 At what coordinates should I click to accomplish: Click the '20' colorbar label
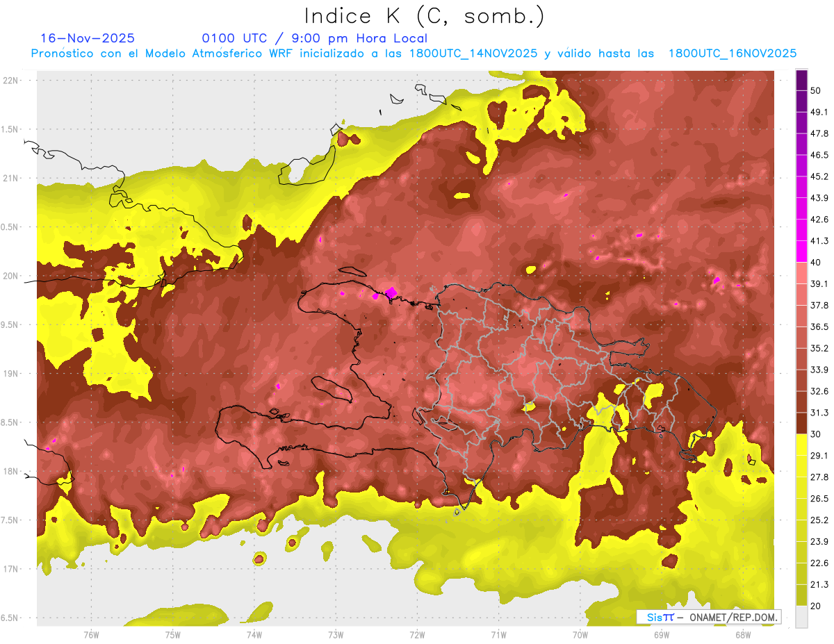click(817, 606)
